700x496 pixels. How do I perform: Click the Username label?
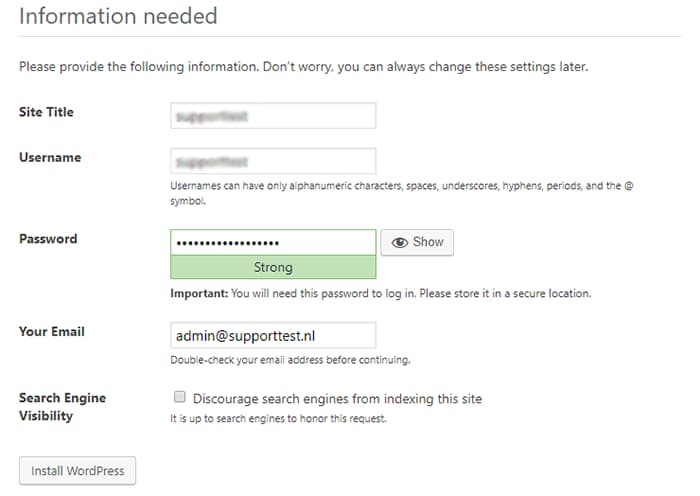tap(50, 158)
